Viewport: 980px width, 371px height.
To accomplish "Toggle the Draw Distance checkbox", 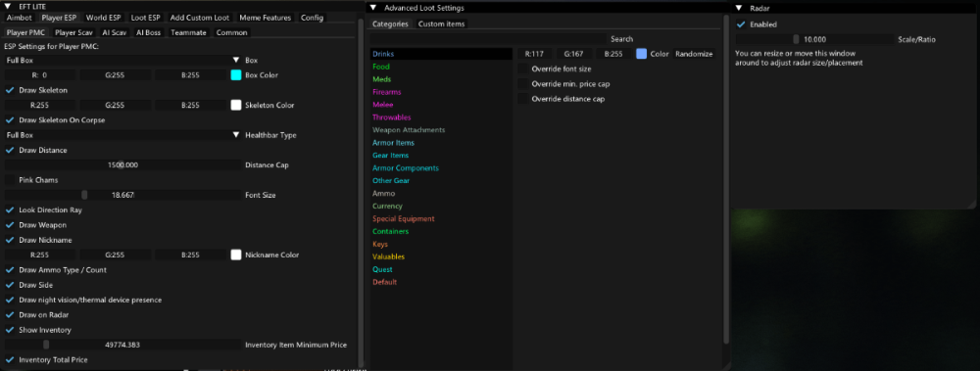I will [10, 150].
